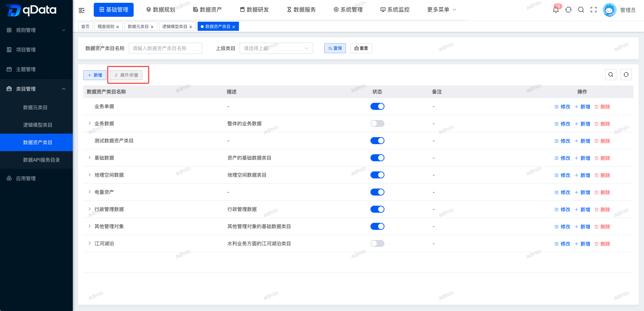The image size is (644, 311).
Task: Expand the 业务数据 tree row
Action: [x=90, y=123]
